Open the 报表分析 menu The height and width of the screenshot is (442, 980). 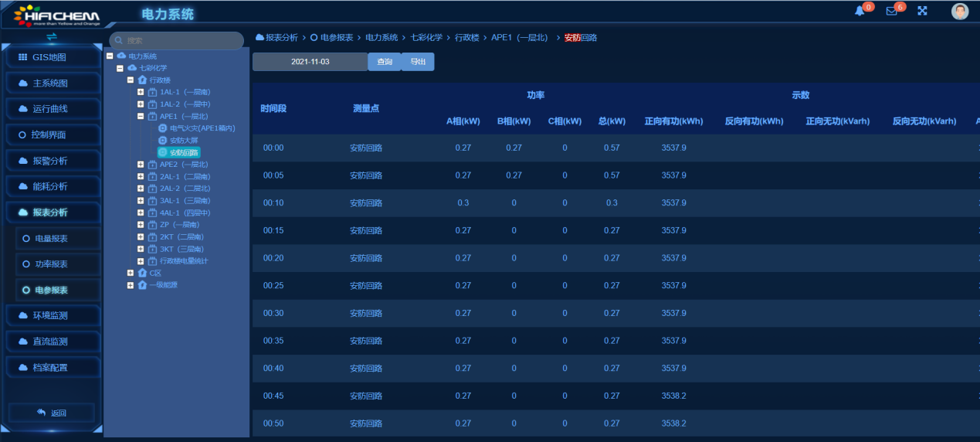pos(53,212)
